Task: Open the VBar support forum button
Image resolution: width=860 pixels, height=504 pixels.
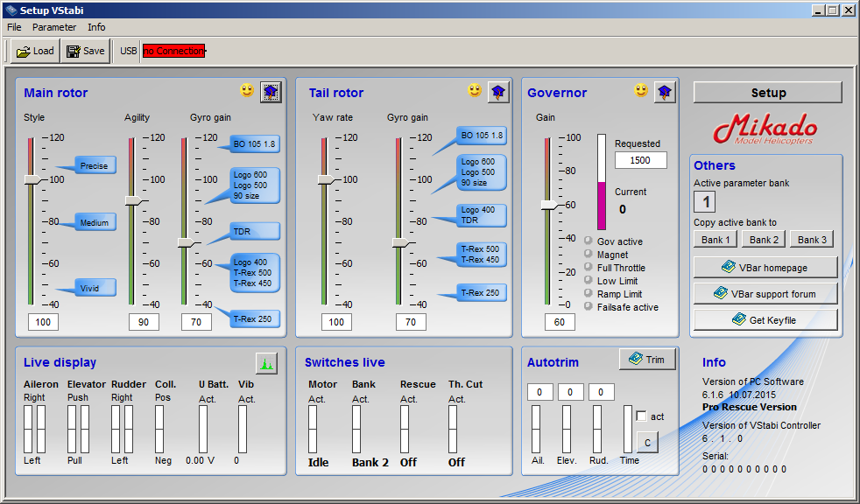Action: click(x=765, y=294)
